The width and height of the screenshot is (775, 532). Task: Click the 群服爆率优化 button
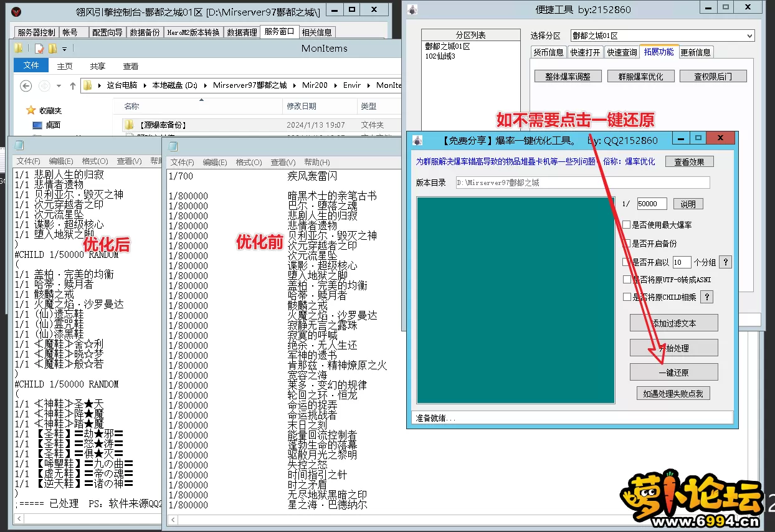(x=640, y=77)
